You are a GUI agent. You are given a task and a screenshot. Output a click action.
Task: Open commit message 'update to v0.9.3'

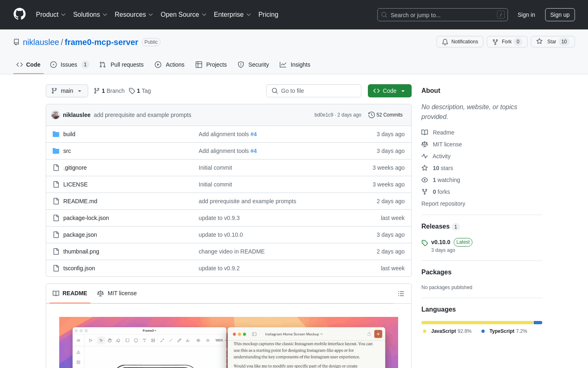(219, 218)
